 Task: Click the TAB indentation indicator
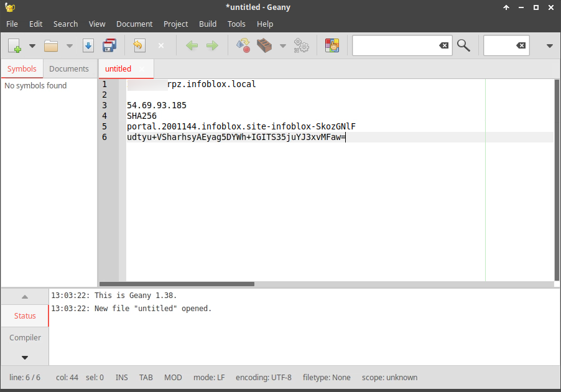146,377
